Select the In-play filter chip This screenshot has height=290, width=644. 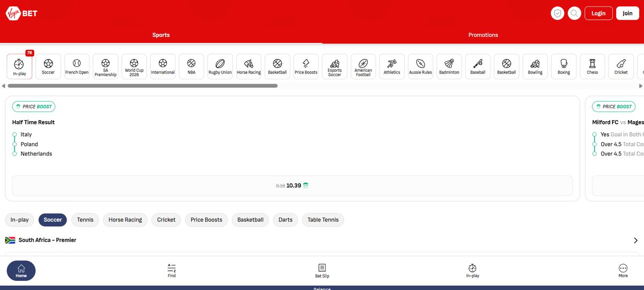[x=20, y=220]
